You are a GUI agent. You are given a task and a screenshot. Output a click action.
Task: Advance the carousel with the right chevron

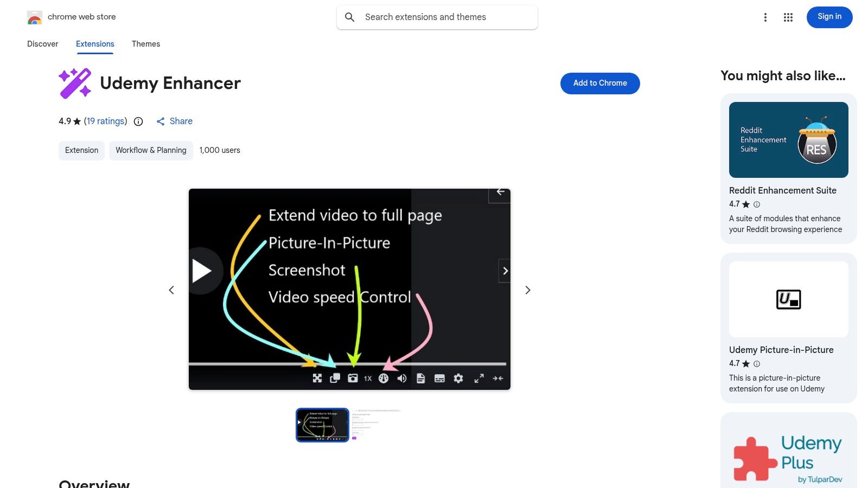pos(527,290)
